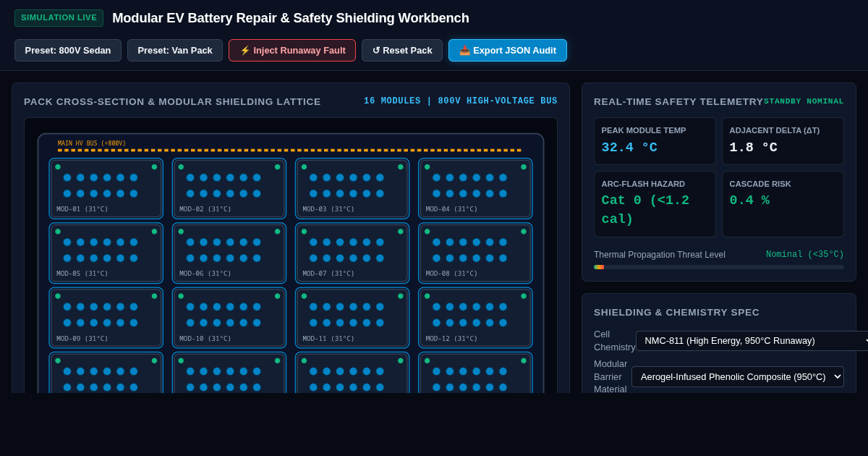Click the 16 MODULES | 800V HIGH-VOLTAGE BUS text

(461, 101)
